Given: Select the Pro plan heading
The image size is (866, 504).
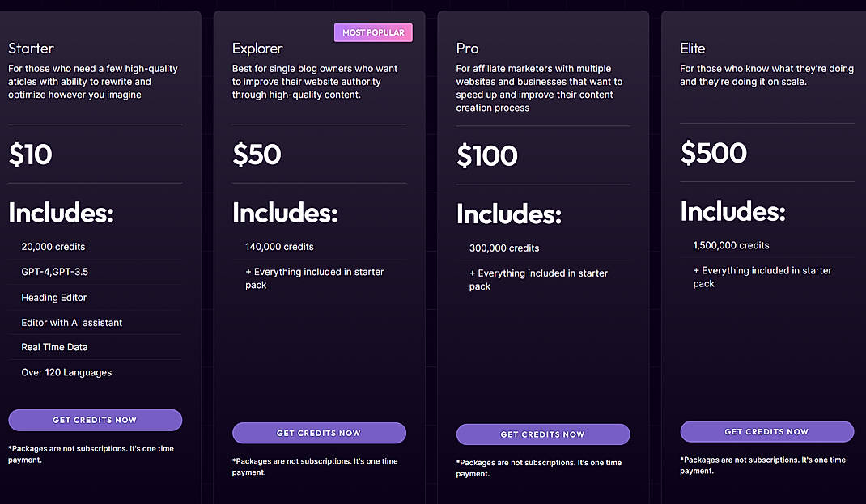Looking at the screenshot, I should [x=467, y=49].
